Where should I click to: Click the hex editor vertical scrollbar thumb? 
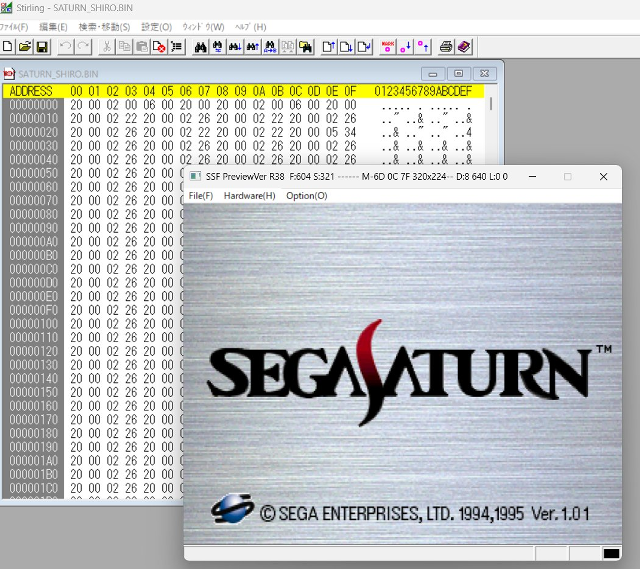(x=491, y=103)
